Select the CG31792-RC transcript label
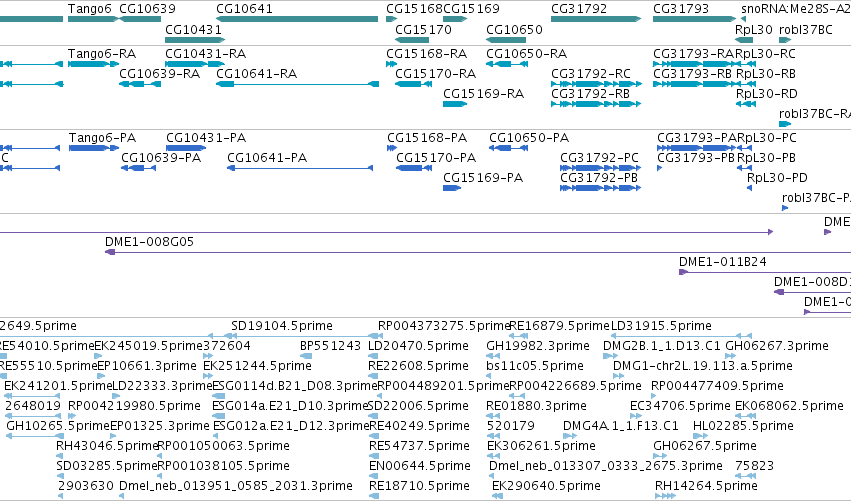The height and width of the screenshot is (501, 851). [590, 73]
